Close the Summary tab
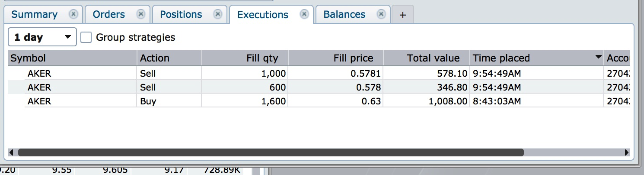Image resolution: width=644 pixels, height=175 pixels. (x=73, y=14)
